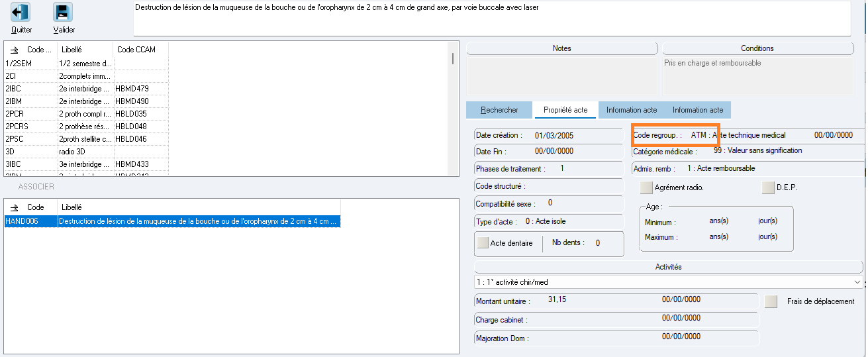This screenshot has width=868, height=357.
Task: Select the 1/2SEM row in code list
Action: (86, 64)
